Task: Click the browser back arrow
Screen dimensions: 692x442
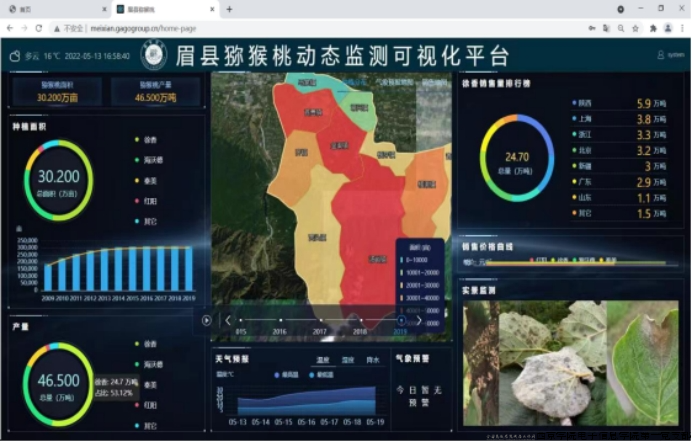Action: pyautogui.click(x=9, y=28)
